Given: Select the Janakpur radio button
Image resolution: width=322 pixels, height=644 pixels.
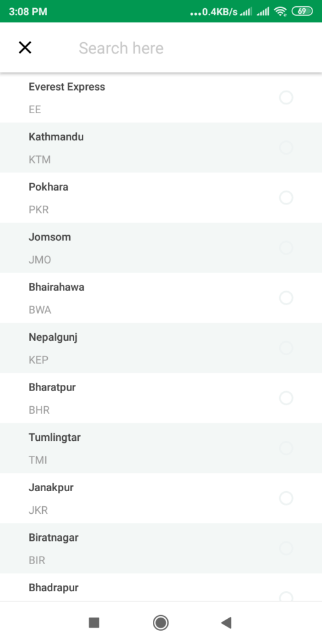Looking at the screenshot, I should point(286,499).
